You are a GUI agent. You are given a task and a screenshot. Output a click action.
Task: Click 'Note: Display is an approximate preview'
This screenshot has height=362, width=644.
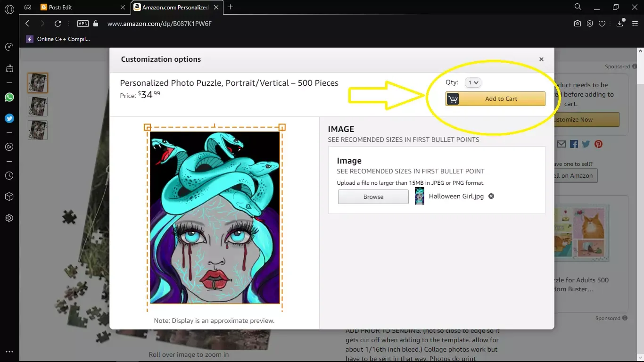pos(214,321)
